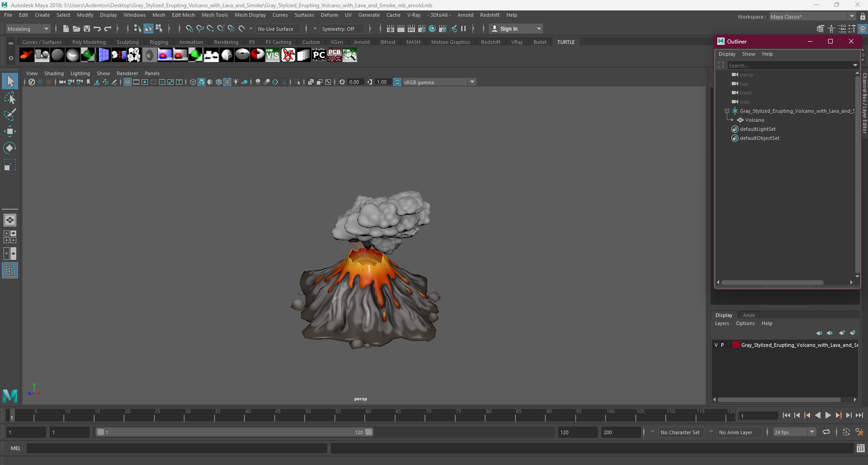The width and height of the screenshot is (868, 465).
Task: Open viewport Shading menu
Action: pyautogui.click(x=54, y=73)
